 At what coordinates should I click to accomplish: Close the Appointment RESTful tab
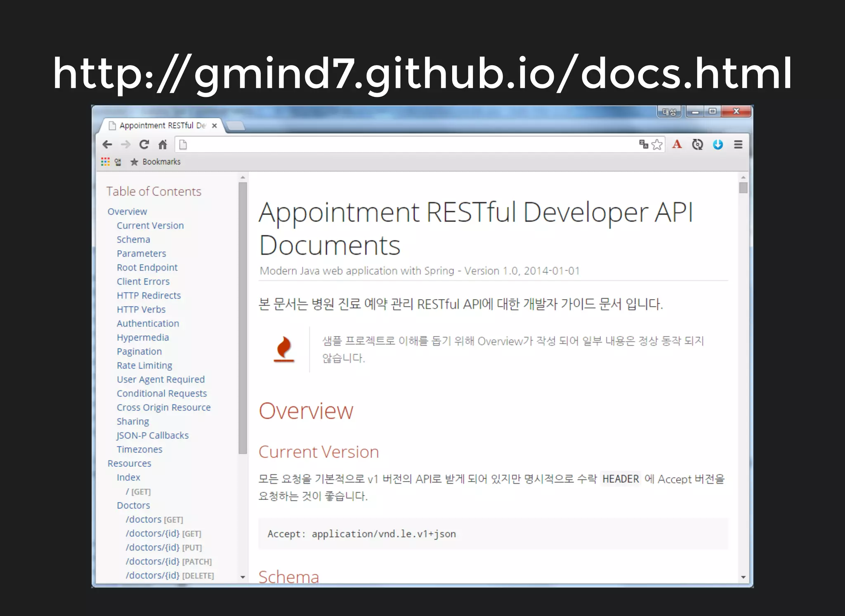(214, 126)
